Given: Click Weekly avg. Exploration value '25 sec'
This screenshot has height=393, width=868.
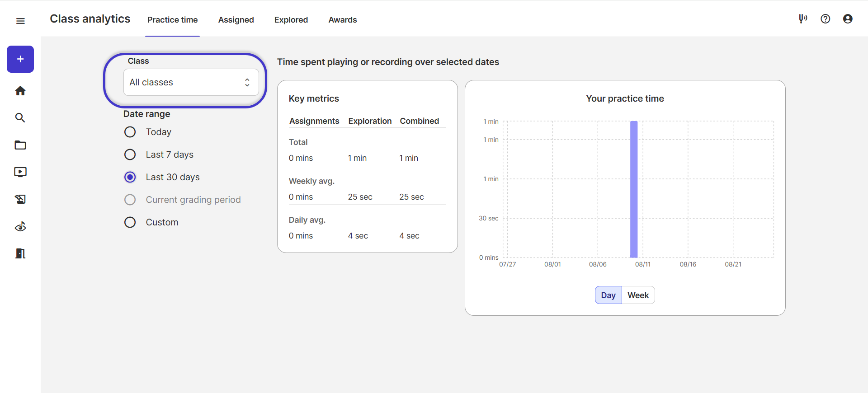Looking at the screenshot, I should (360, 197).
